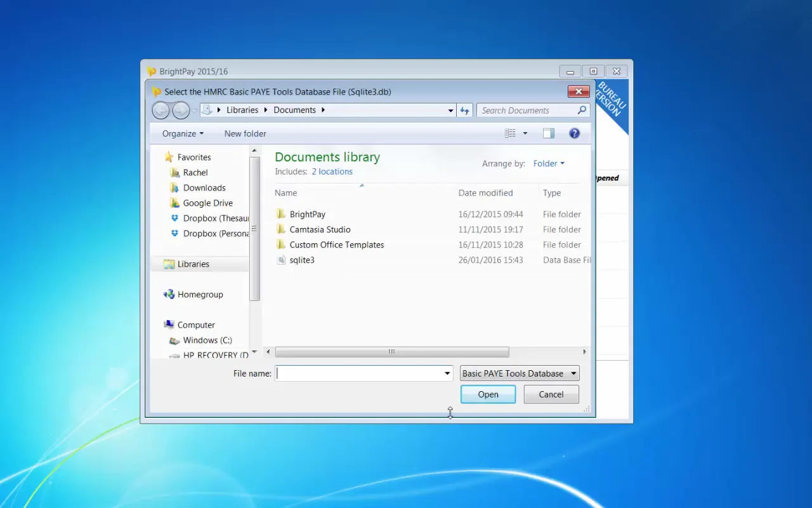Click the refresh address bar icon
812x508 pixels.
464,110
